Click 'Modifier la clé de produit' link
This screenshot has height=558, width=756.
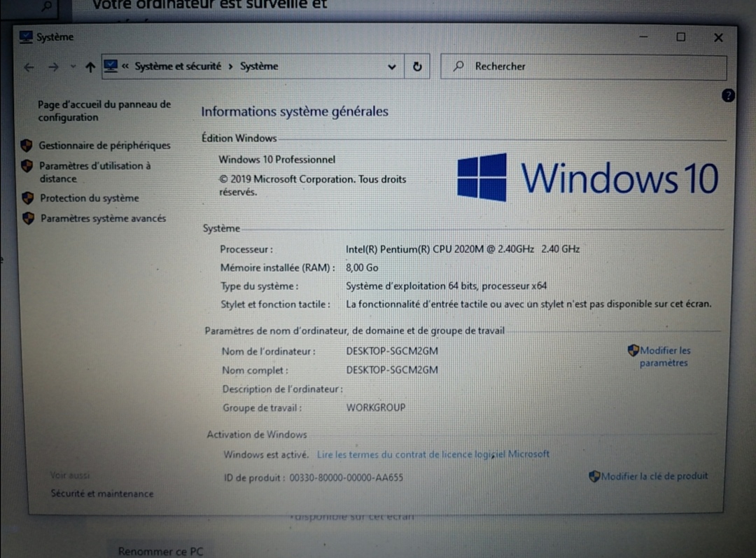coord(654,476)
